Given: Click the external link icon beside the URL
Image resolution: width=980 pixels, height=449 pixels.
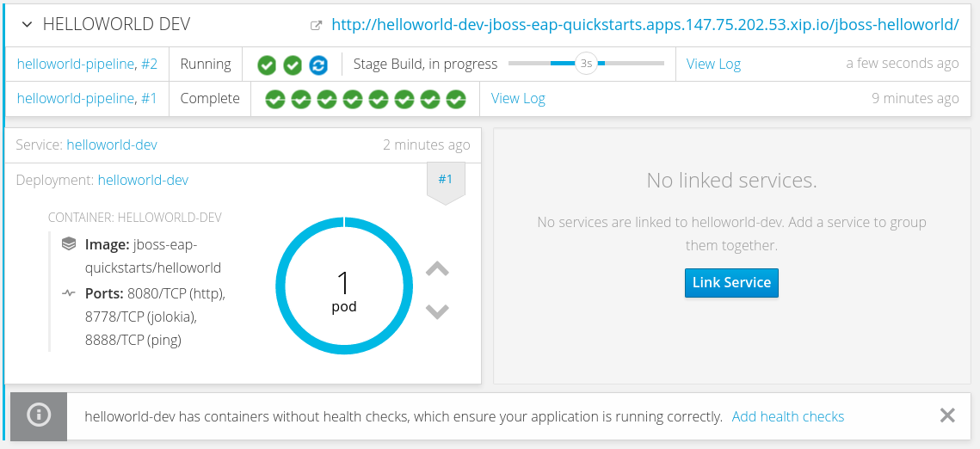Looking at the screenshot, I should pyautogui.click(x=317, y=26).
